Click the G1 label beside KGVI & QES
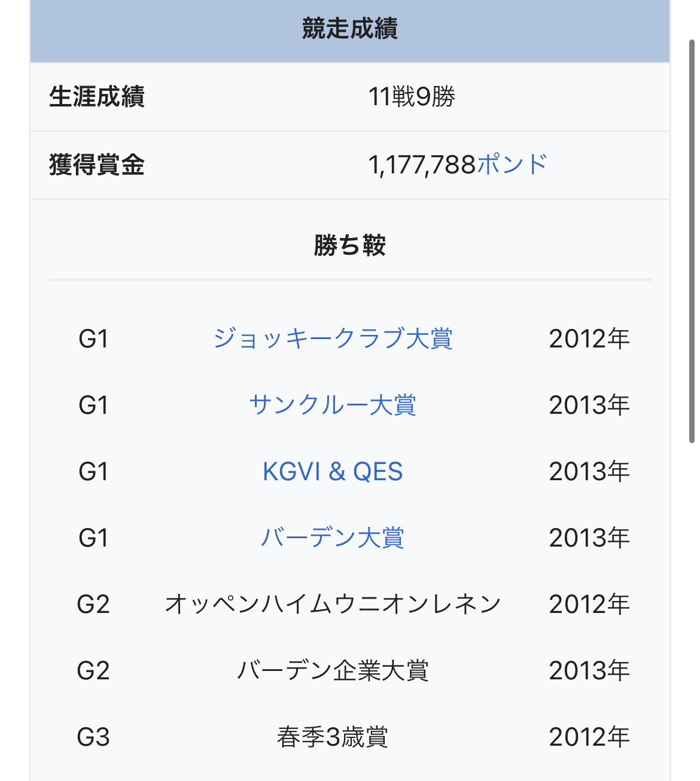The image size is (700, 781). [93, 471]
